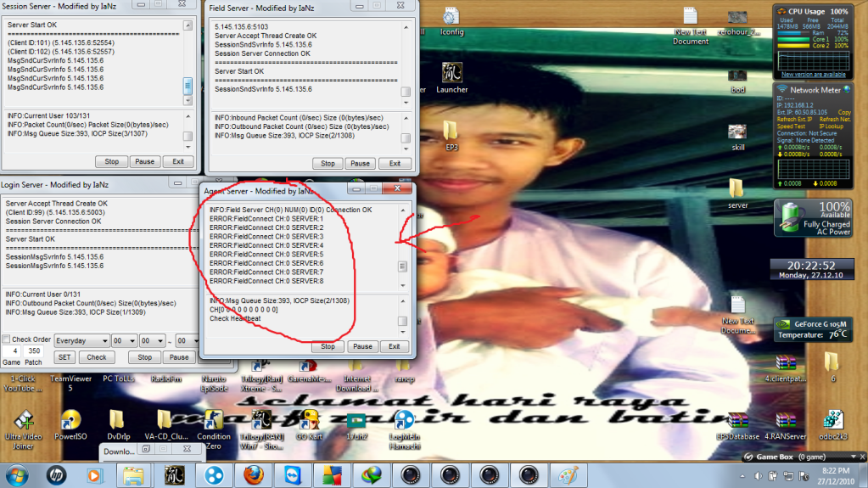Click Exit in Field Server window
The image size is (868, 488).
coord(394,164)
